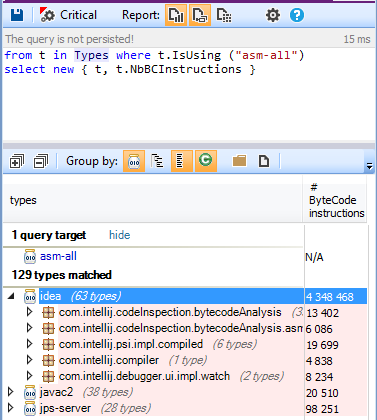The width and height of the screenshot is (377, 420).
Task: Click the N/A value for asm-all
Action: pos(314,257)
